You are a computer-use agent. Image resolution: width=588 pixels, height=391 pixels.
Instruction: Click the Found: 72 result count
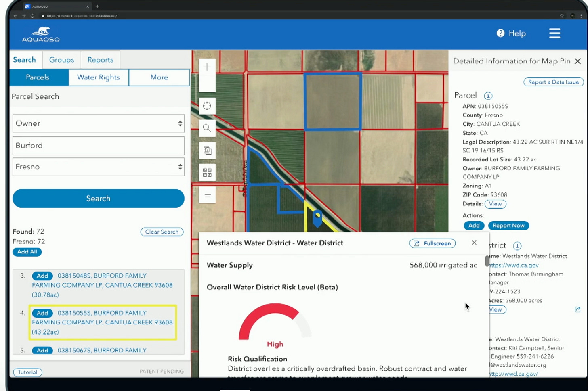click(x=28, y=232)
